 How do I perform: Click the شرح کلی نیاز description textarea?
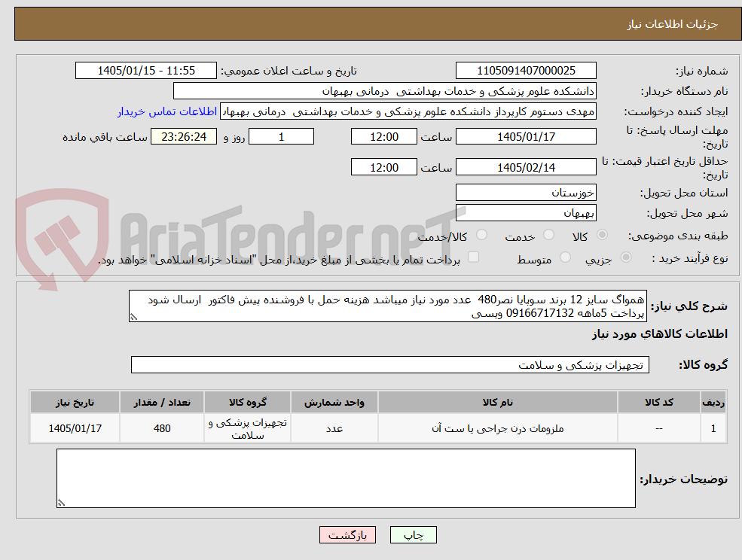tap(387, 306)
